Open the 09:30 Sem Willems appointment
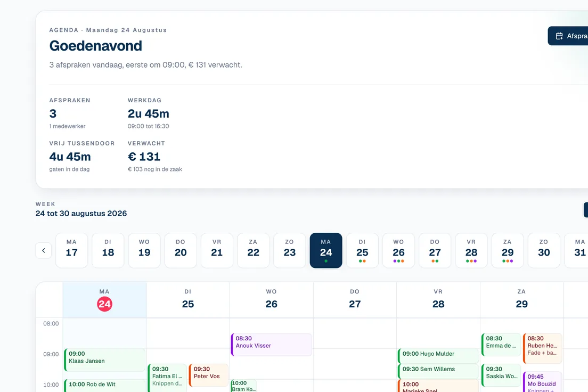This screenshot has width=588, height=392. click(438, 371)
